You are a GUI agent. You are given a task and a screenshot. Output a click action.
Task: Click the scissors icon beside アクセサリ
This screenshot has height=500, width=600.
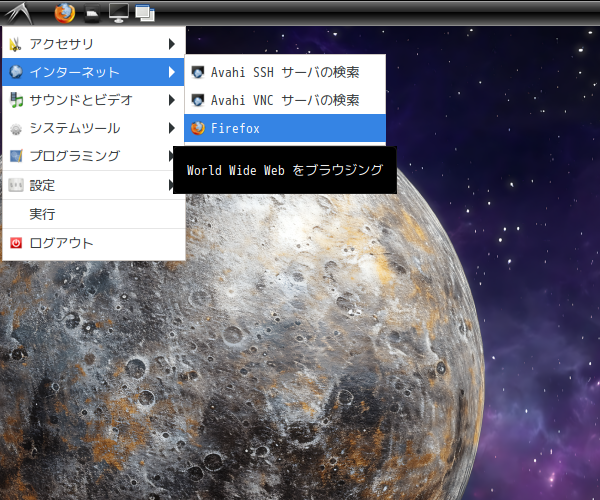click(16, 44)
